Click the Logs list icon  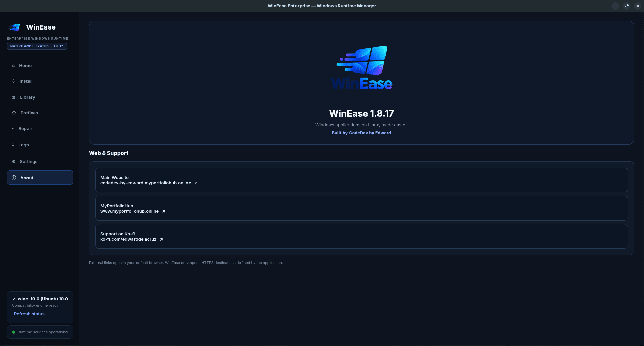click(x=13, y=145)
